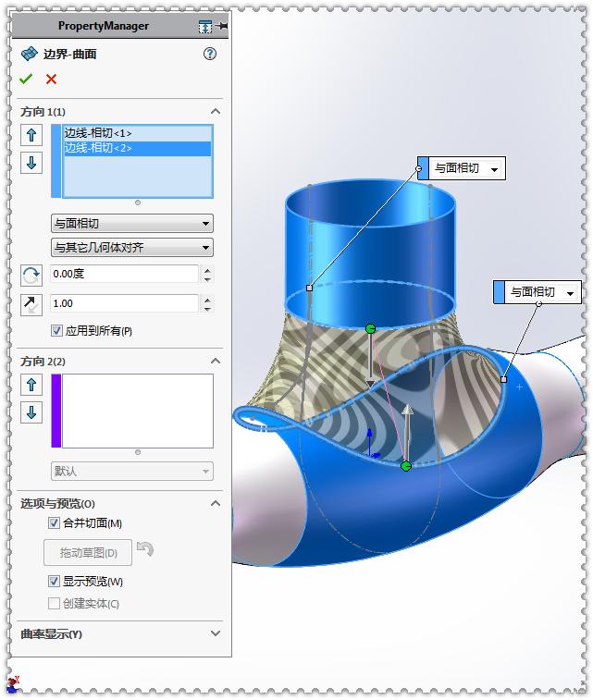Click the purple Direction 2 color bar

56,411
